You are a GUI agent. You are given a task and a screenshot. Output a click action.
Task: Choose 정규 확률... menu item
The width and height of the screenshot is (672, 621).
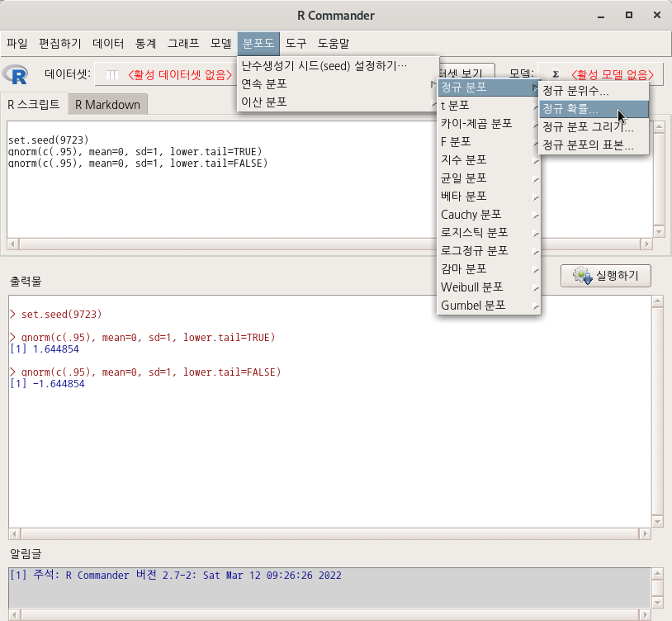pos(594,109)
